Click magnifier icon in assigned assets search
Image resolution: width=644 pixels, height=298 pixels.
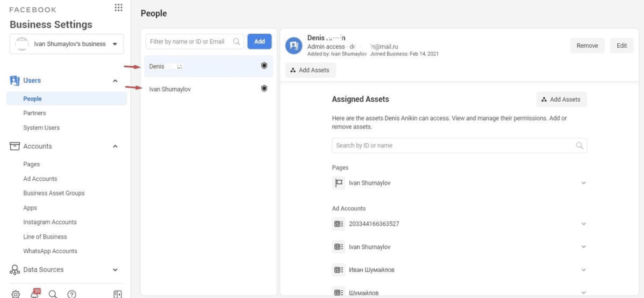pyautogui.click(x=580, y=145)
